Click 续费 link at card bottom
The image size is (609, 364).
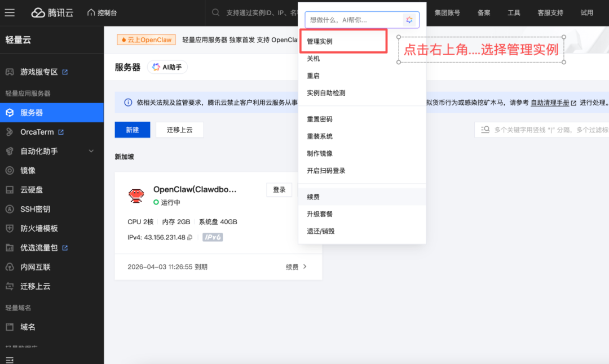(297, 267)
